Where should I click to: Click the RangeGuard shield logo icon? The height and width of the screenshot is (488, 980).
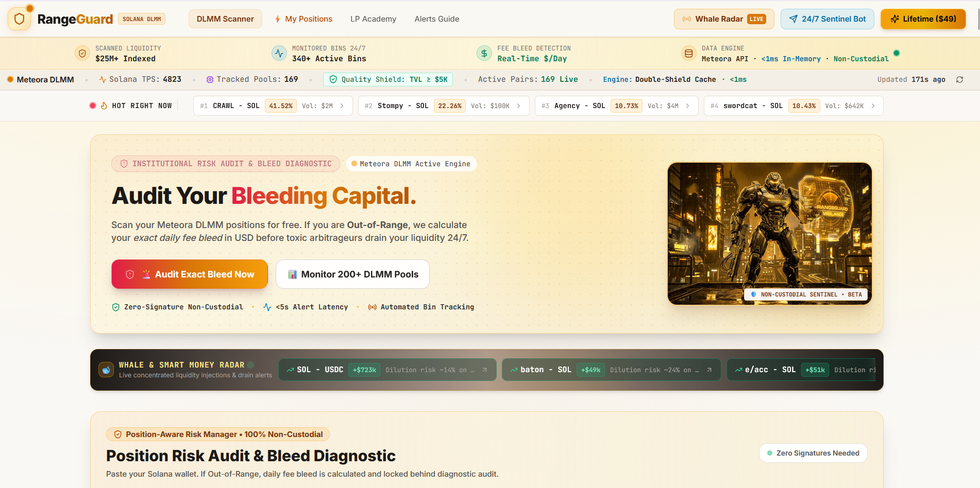(20, 19)
